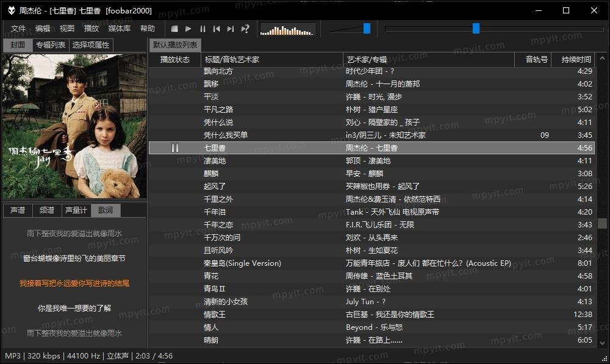This screenshot has height=364, width=610.
Task: Skip to the previous track icon
Action: pyautogui.click(x=217, y=28)
